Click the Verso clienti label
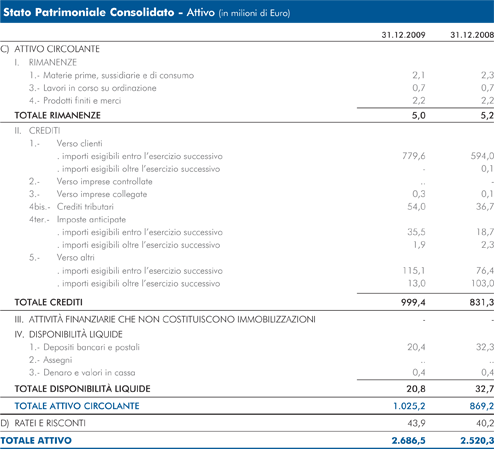Viewport: 495px width, 452px height. click(x=79, y=143)
